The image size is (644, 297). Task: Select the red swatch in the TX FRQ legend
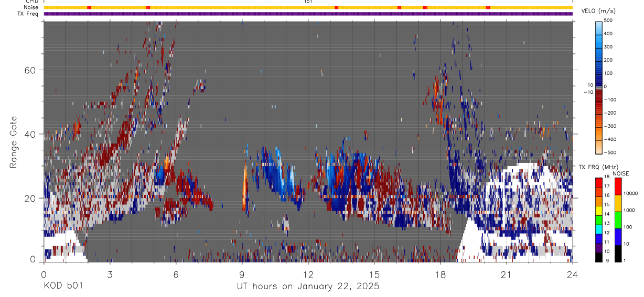(599, 182)
